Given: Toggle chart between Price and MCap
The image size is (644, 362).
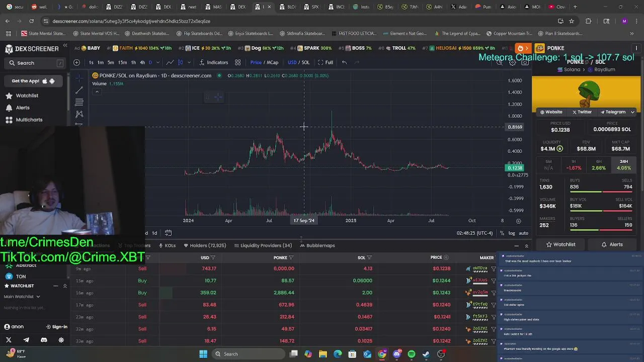Looking at the screenshot, I should coord(264,62).
